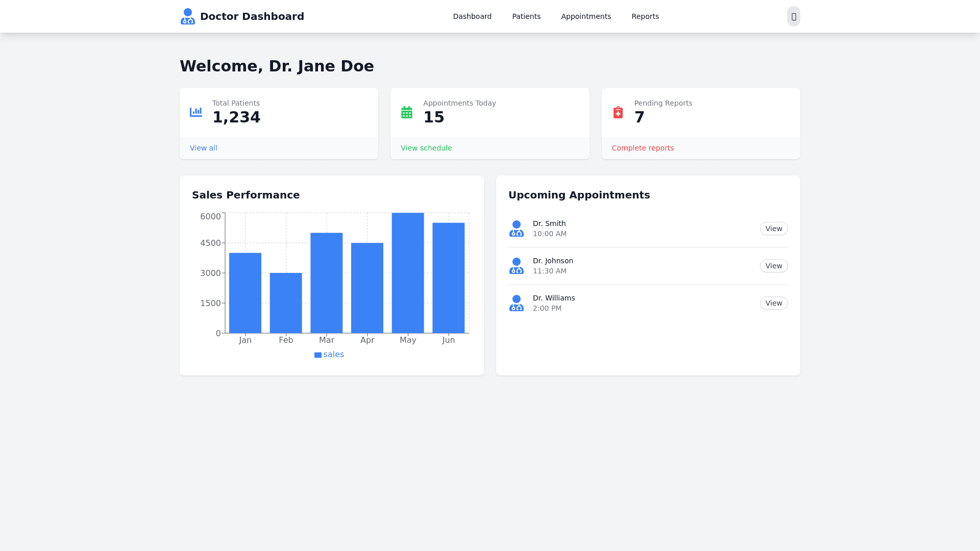Go to the Patients nav item
980x551 pixels.
pyautogui.click(x=526, y=16)
